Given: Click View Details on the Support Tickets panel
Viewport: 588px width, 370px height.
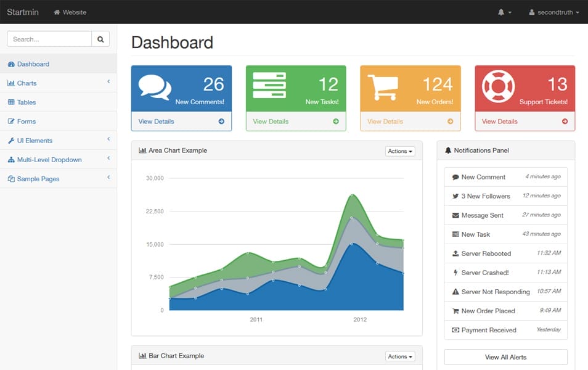Looking at the screenshot, I should (x=499, y=121).
